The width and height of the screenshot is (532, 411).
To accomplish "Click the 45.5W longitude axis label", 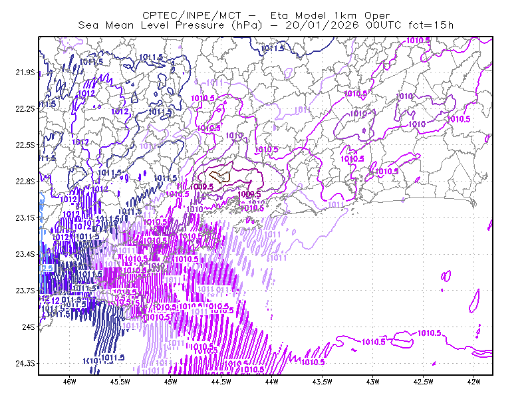I will pos(120,382).
